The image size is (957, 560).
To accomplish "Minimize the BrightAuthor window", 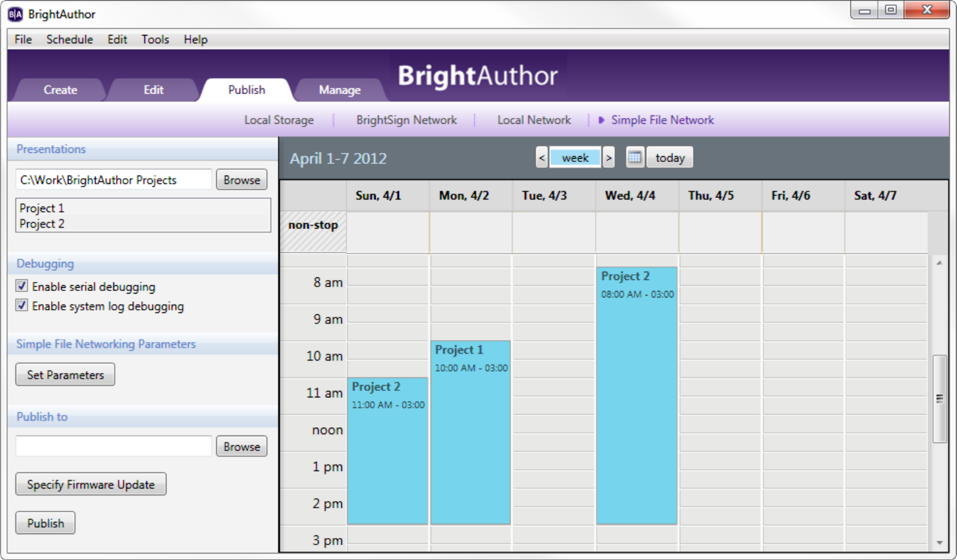I will point(864,11).
